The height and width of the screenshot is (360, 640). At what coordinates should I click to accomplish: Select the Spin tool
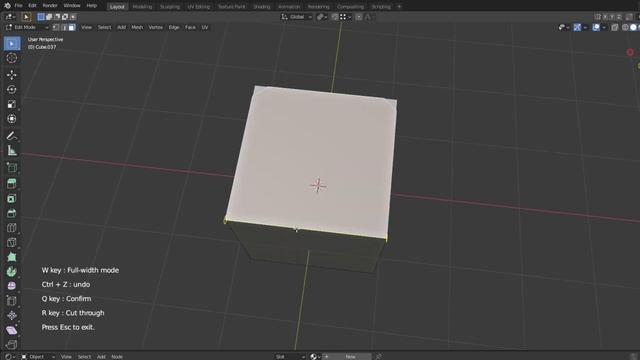pyautogui.click(x=12, y=271)
